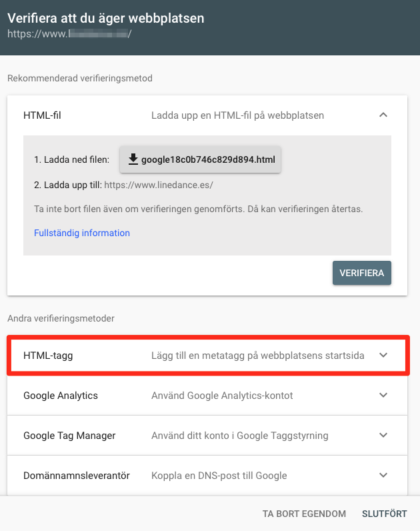The width and height of the screenshot is (420, 531).
Task: Select the Google Analytics method label
Action: (x=61, y=396)
